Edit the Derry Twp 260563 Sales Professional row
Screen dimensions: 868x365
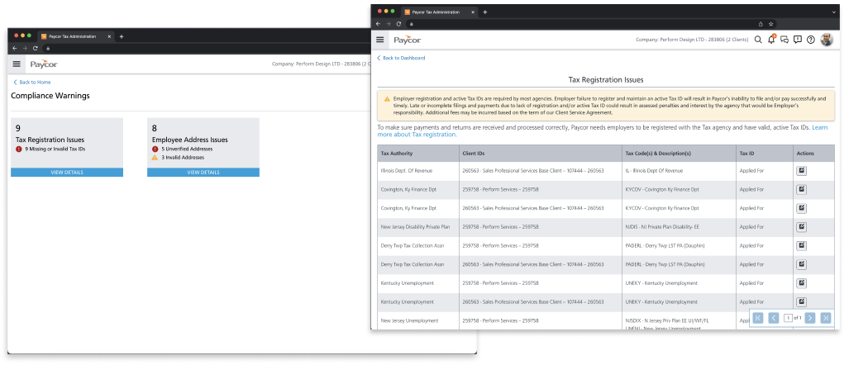coord(801,264)
